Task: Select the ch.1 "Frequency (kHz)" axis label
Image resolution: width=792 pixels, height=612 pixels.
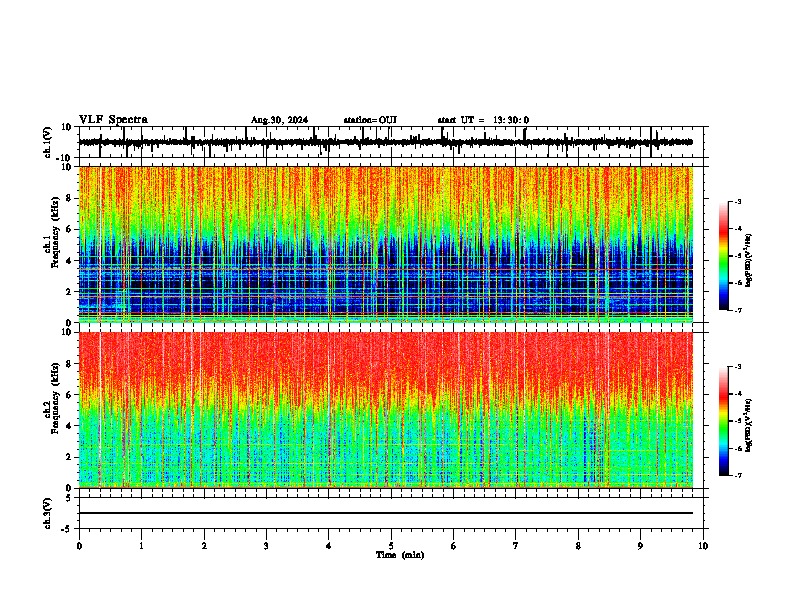Action: [x=56, y=232]
